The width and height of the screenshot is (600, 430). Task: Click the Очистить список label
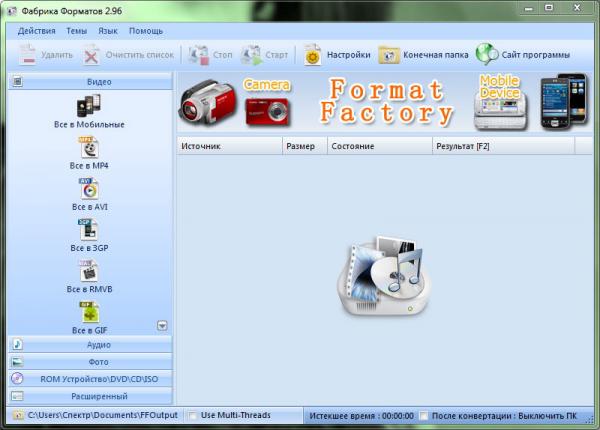pos(140,55)
